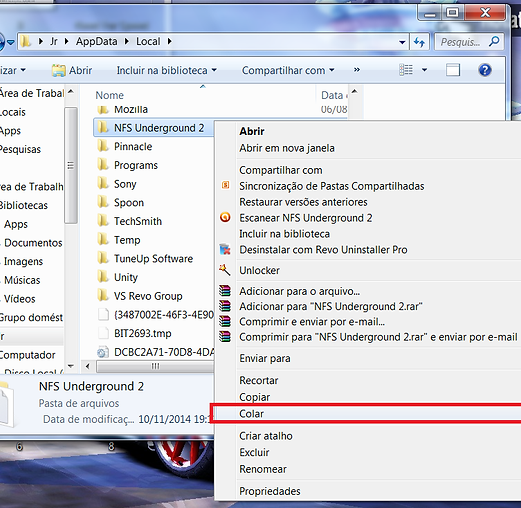Click the Abrir toolbar folder icon
The width and height of the screenshot is (521, 508).
click(x=58, y=70)
